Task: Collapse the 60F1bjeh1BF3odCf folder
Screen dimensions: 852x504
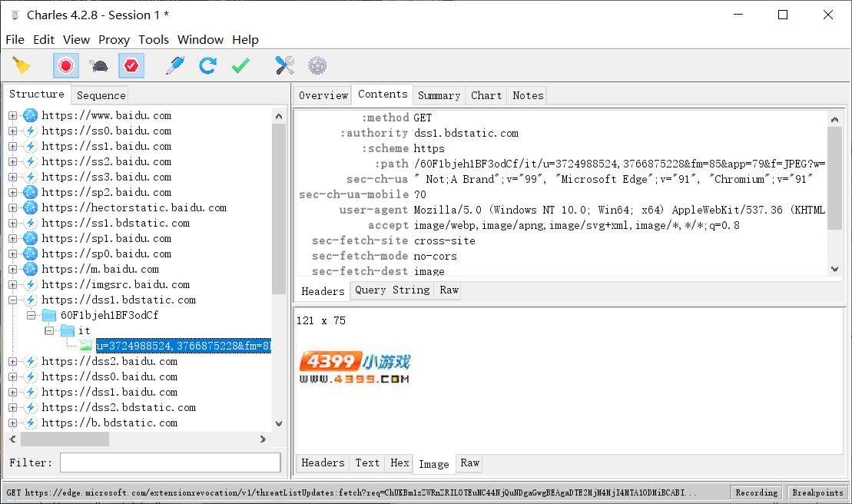Action: (31, 316)
